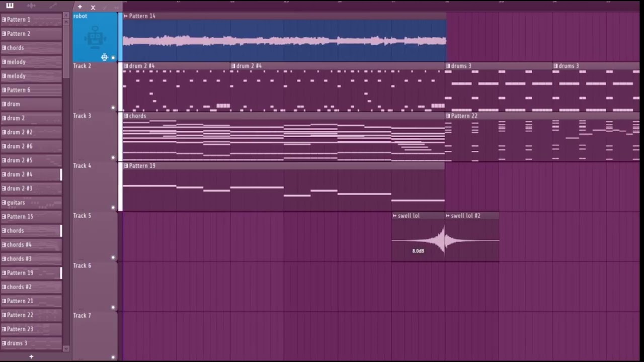Mute Track 2
Viewport: 644px width, 362px height.
point(113,108)
